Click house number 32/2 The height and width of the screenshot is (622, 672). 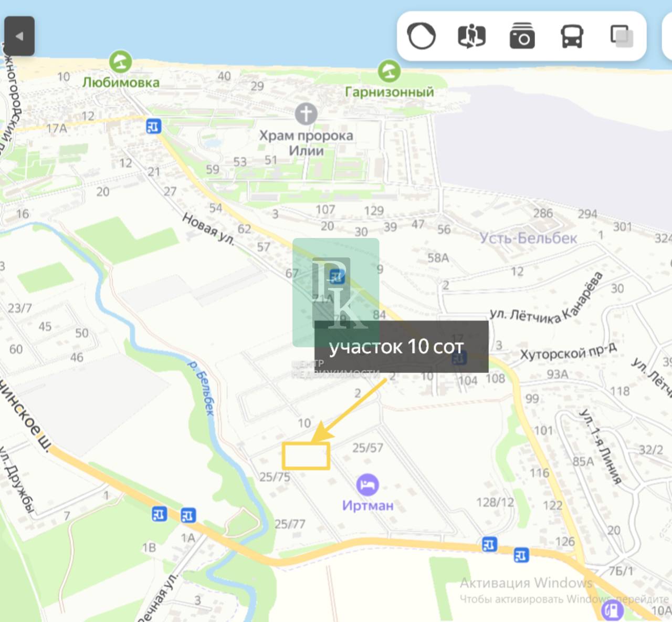(x=651, y=450)
